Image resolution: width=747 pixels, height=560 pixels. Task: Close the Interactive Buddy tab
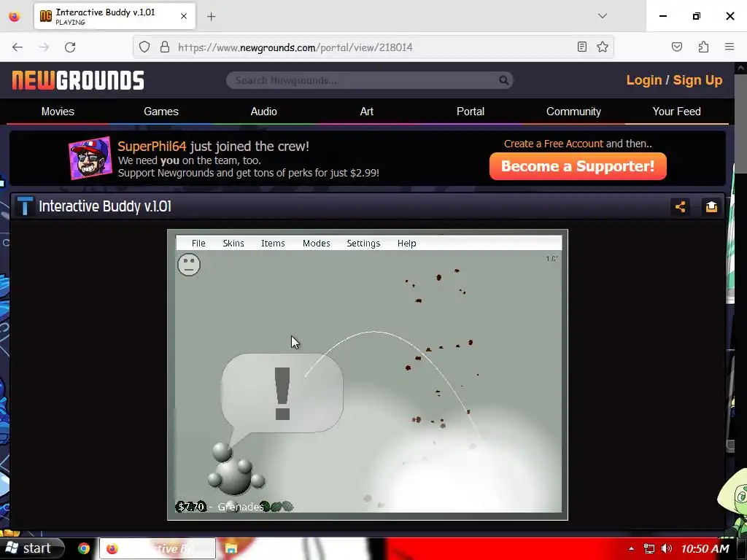click(184, 16)
